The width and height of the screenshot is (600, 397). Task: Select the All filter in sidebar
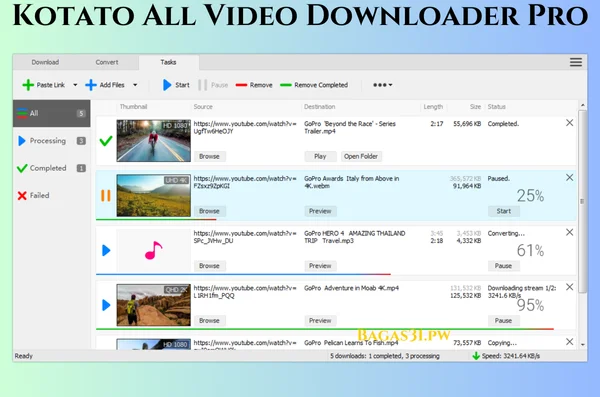52,113
